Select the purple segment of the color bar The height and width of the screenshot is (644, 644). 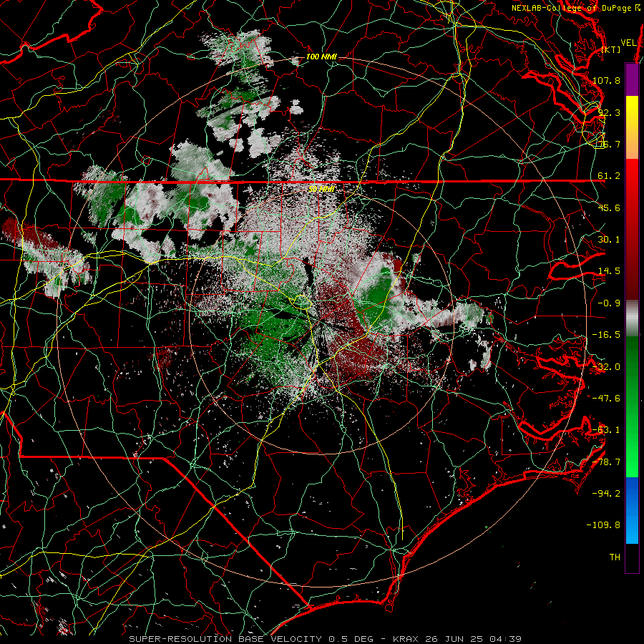coord(632,79)
